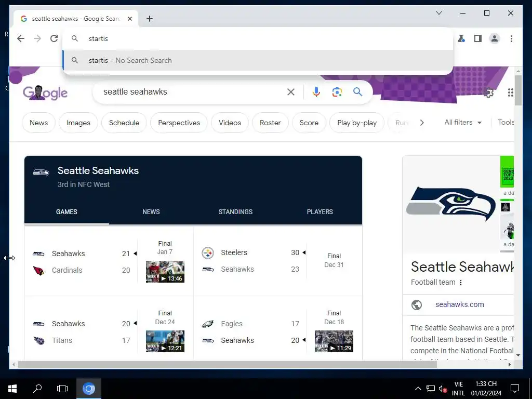Screen dimensions: 532x399
Task: Open the Seahawks vs Titans game
Action: click(82, 332)
